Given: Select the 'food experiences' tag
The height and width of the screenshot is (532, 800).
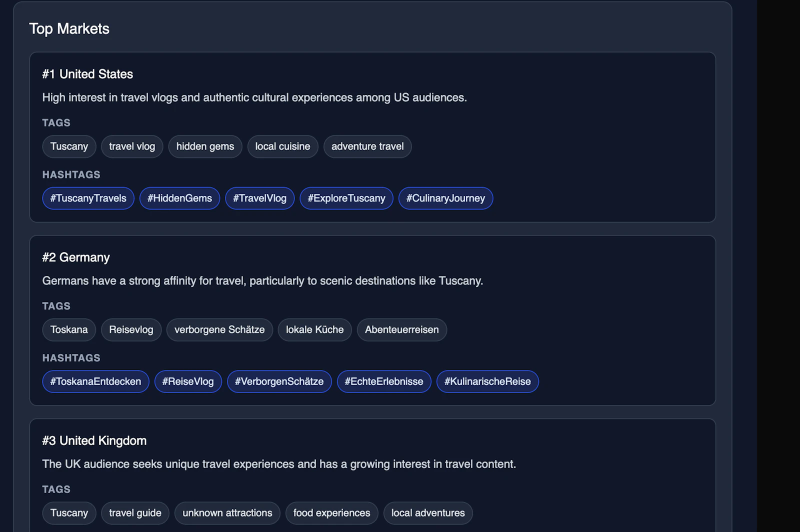Looking at the screenshot, I should 331,513.
